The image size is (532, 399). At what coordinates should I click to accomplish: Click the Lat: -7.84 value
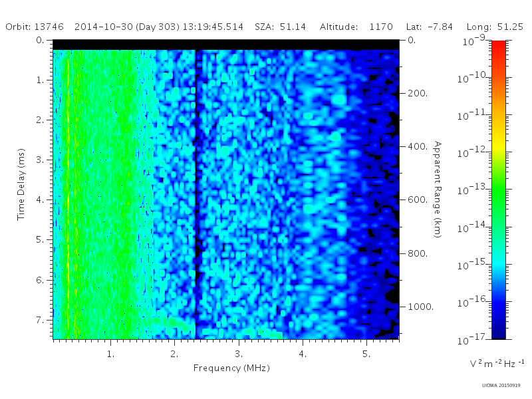430,27
